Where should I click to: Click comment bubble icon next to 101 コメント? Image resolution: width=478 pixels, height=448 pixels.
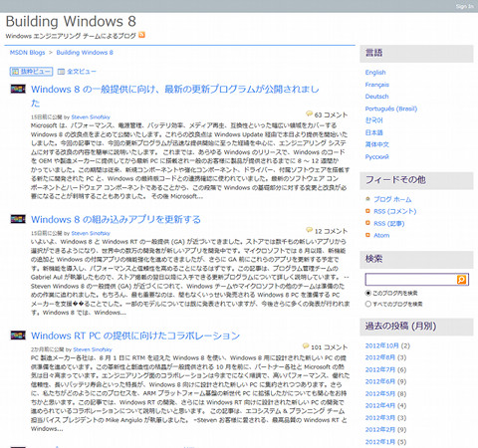(x=306, y=346)
